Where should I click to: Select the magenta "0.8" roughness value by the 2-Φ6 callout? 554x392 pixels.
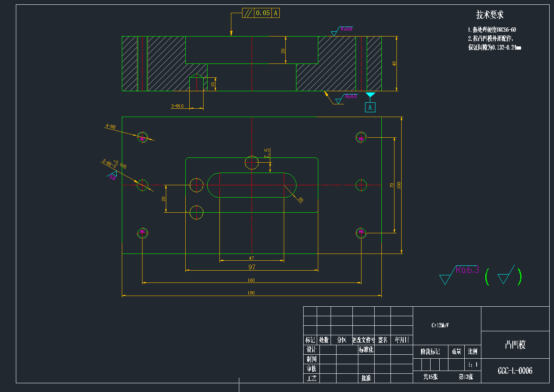point(113,177)
